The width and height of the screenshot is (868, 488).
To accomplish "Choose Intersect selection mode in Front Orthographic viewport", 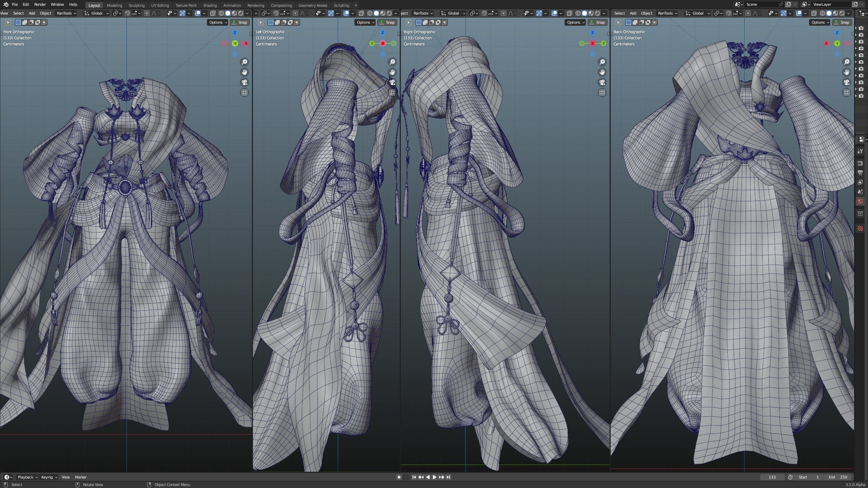I will pyautogui.click(x=44, y=22).
